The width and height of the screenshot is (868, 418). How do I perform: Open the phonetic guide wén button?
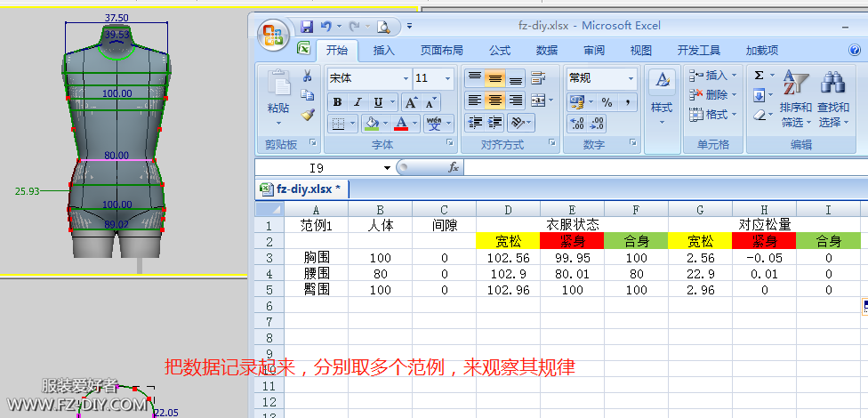[x=435, y=123]
